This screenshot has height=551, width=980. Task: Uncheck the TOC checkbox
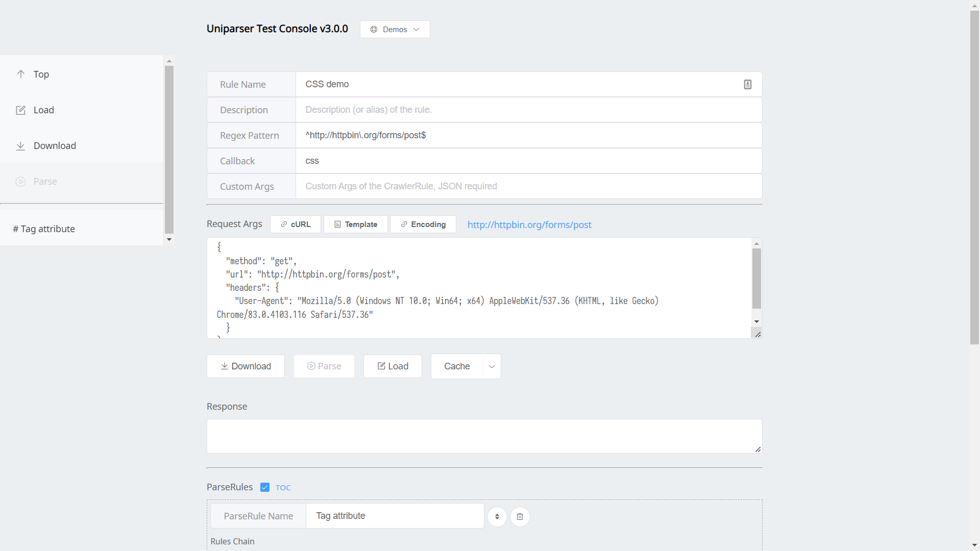pyautogui.click(x=265, y=487)
